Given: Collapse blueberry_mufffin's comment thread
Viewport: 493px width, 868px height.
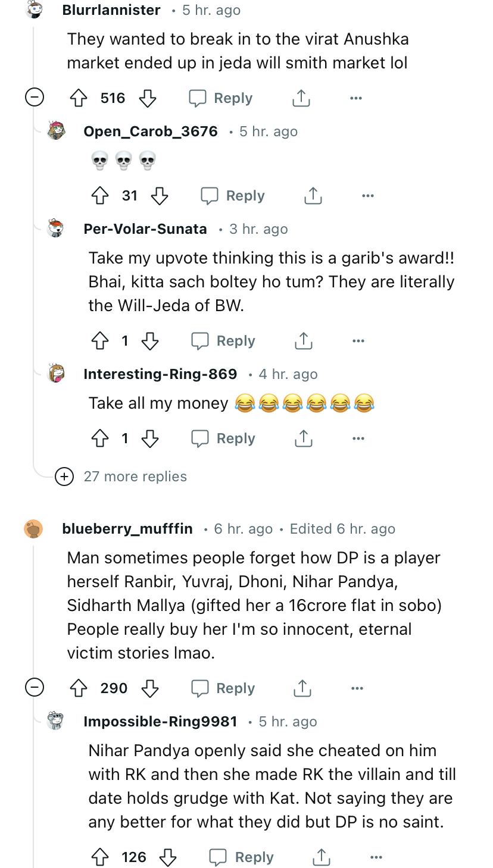Looking at the screenshot, I should coord(34,688).
